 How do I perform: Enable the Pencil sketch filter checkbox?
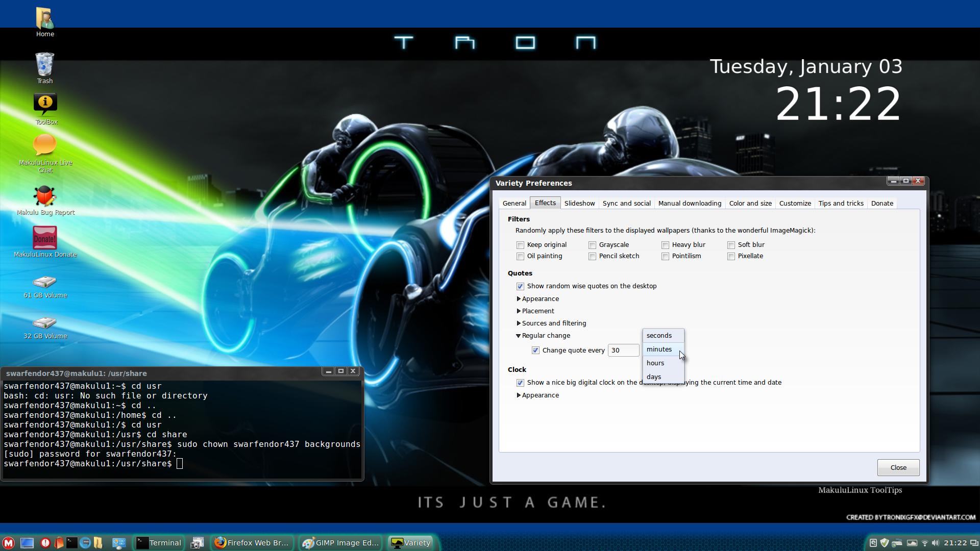[x=592, y=256]
